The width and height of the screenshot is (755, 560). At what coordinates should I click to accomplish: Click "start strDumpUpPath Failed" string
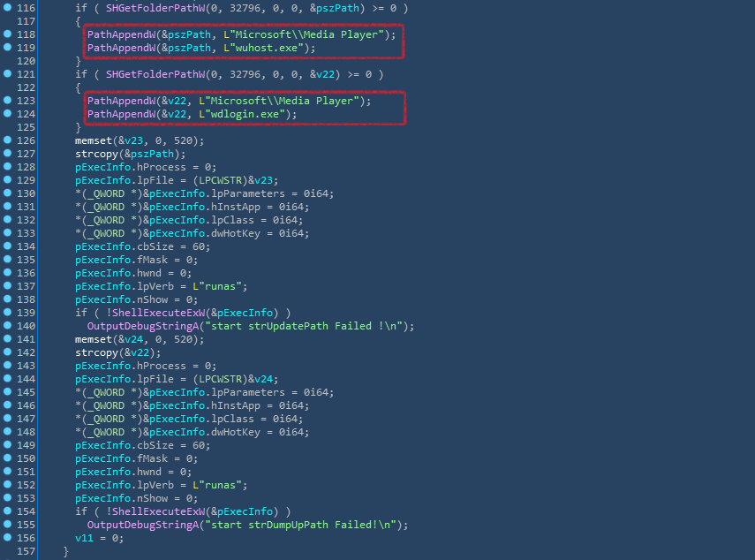click(x=300, y=525)
